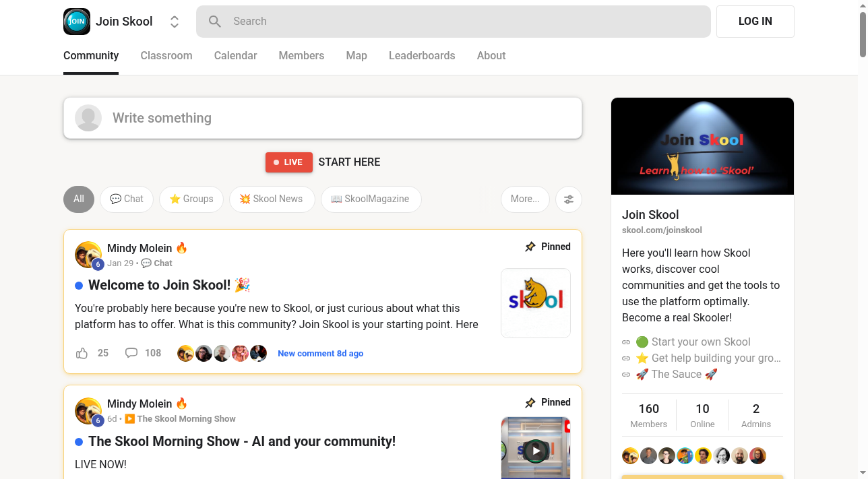The width and height of the screenshot is (868, 479).
Task: Click the Join Skool community logo icon
Action: coord(77,22)
